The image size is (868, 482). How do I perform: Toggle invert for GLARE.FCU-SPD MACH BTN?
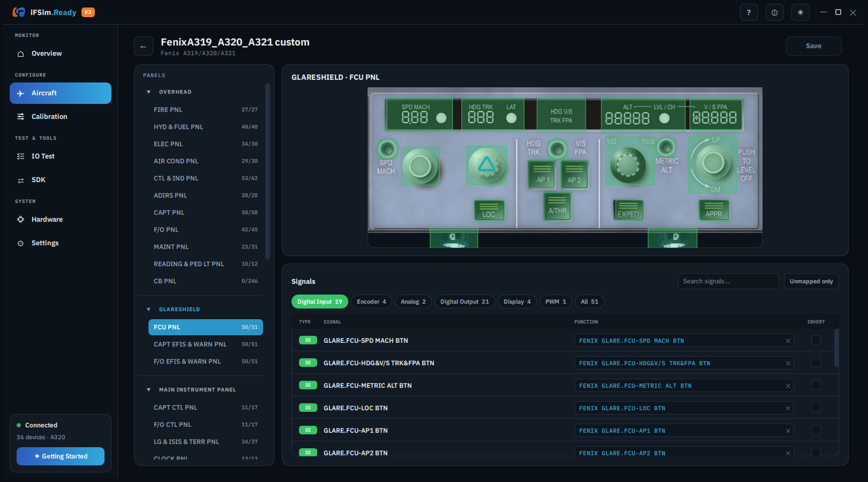815,340
